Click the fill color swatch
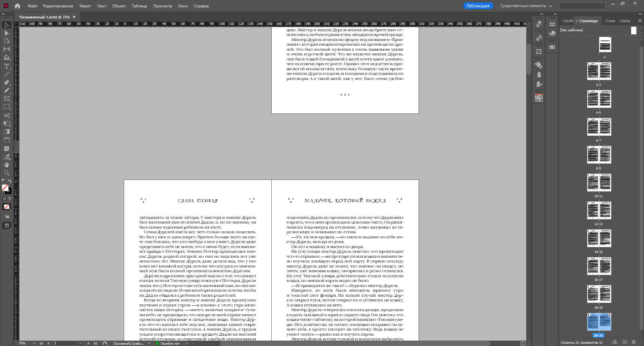Screen dimensions: 644x346 pos(5,188)
